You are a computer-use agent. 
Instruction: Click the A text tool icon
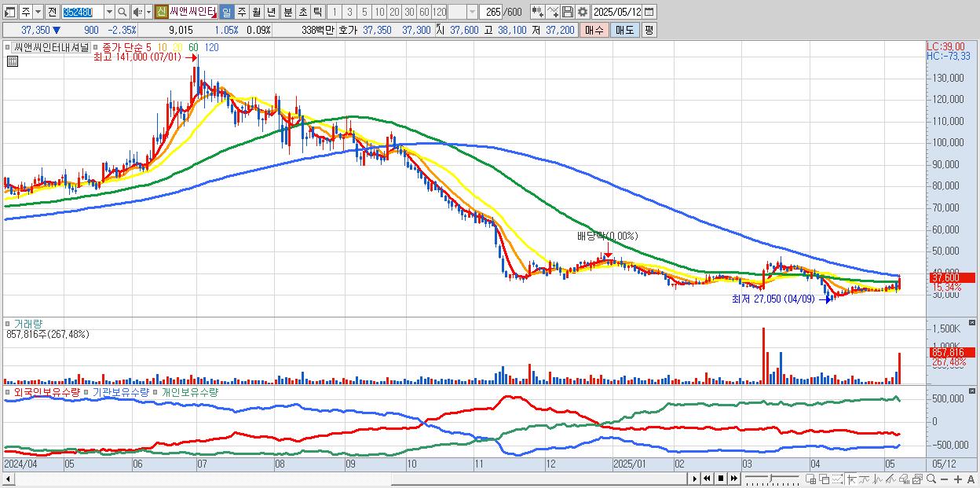pyautogui.click(x=971, y=479)
